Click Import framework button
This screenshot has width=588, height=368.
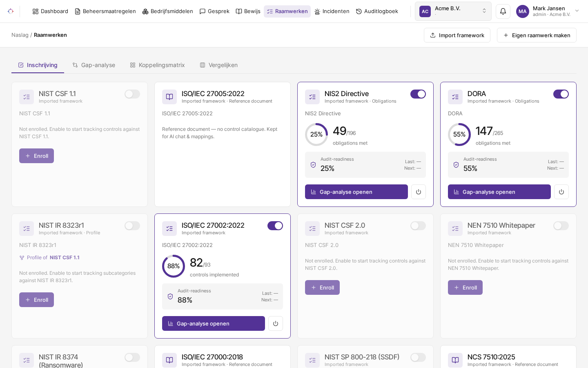[x=457, y=35]
